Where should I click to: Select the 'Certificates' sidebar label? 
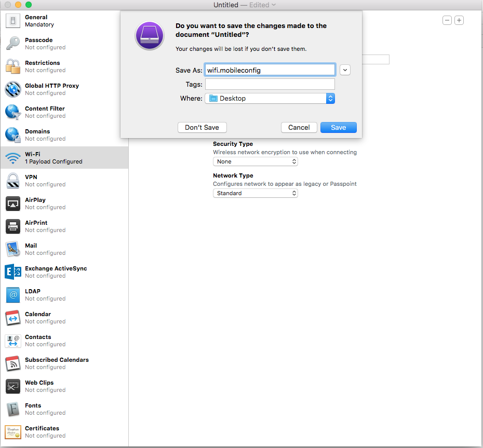42,428
